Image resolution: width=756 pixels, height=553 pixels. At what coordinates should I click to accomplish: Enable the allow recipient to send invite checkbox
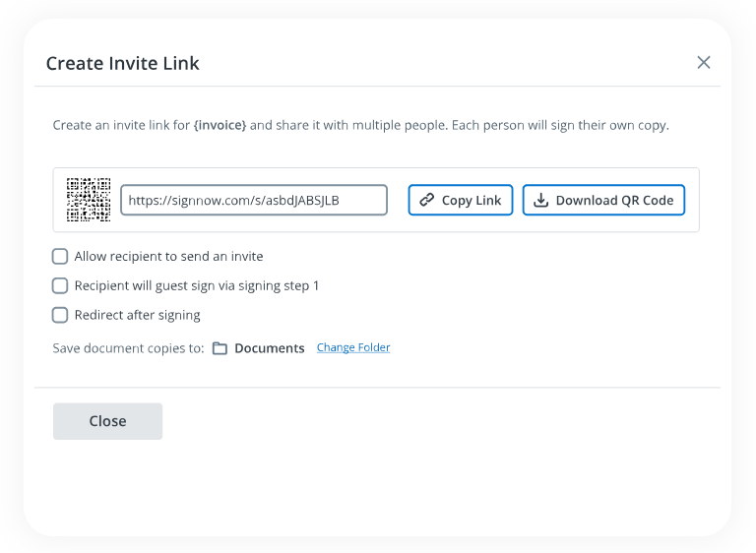tap(60, 257)
